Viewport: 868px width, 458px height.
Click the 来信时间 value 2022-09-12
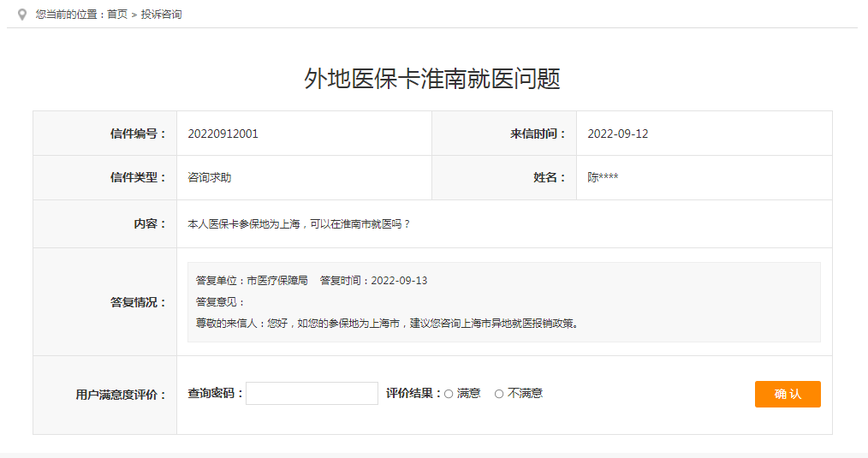pos(617,134)
